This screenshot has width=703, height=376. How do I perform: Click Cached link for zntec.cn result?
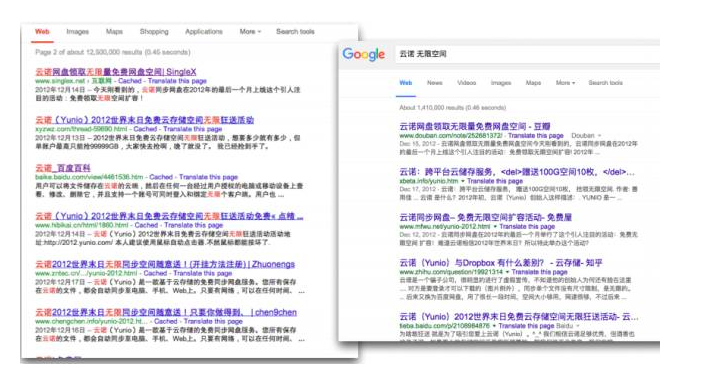pyautogui.click(x=155, y=273)
